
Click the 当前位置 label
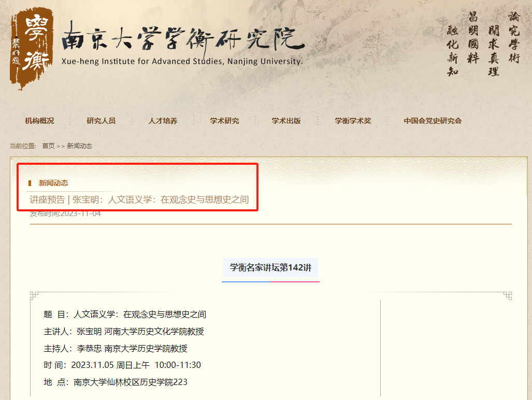(x=23, y=146)
